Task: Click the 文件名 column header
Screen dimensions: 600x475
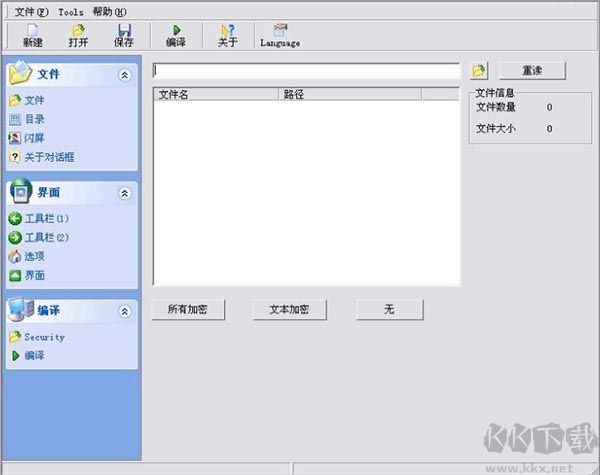Action: [x=216, y=94]
